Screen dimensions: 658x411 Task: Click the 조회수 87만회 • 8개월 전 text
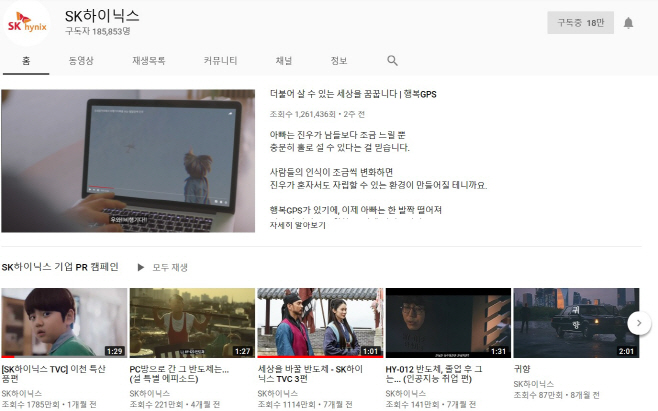[x=556, y=395]
